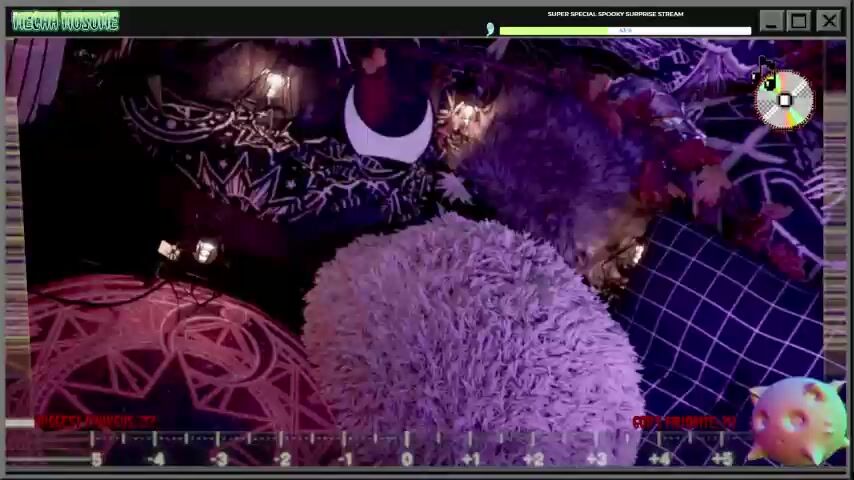Minimize the stream overlay window
The image size is (854, 480).
[x=771, y=21]
